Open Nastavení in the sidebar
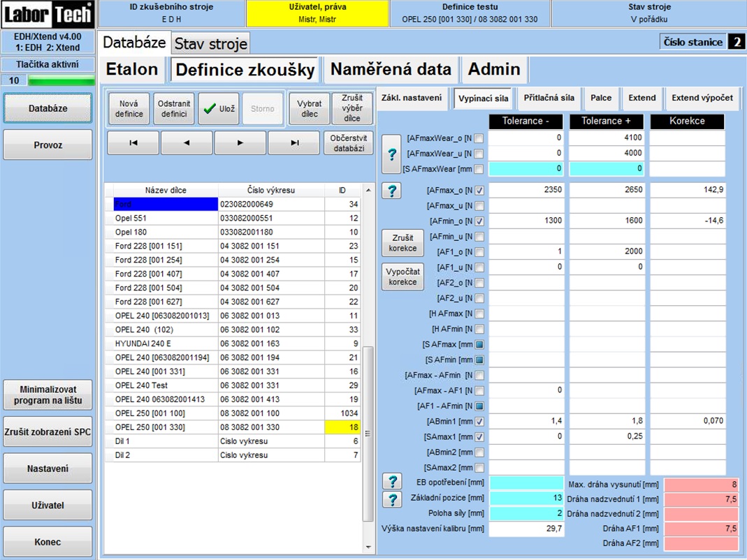The width and height of the screenshot is (747, 560). click(48, 469)
